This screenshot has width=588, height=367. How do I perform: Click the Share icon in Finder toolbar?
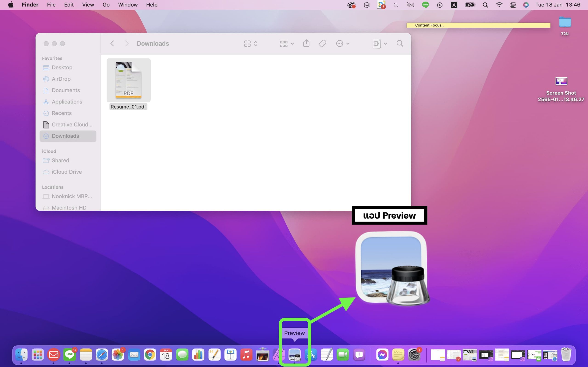306,43
